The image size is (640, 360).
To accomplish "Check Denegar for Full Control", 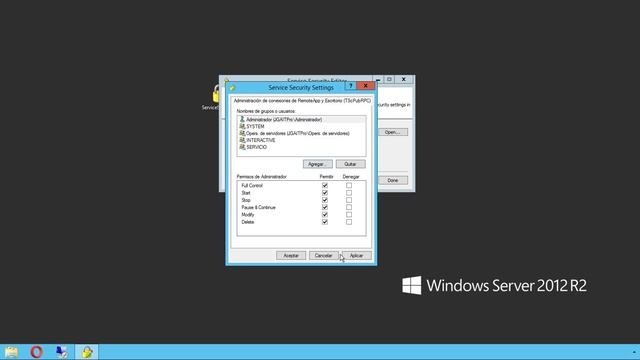I will (349, 185).
